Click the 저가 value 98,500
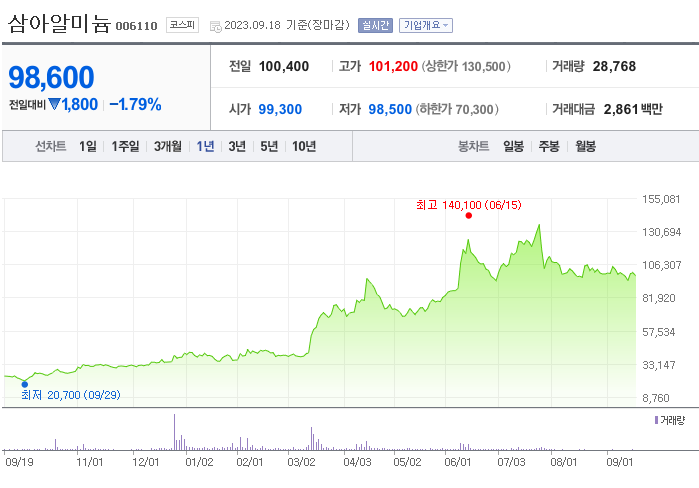 pos(390,109)
